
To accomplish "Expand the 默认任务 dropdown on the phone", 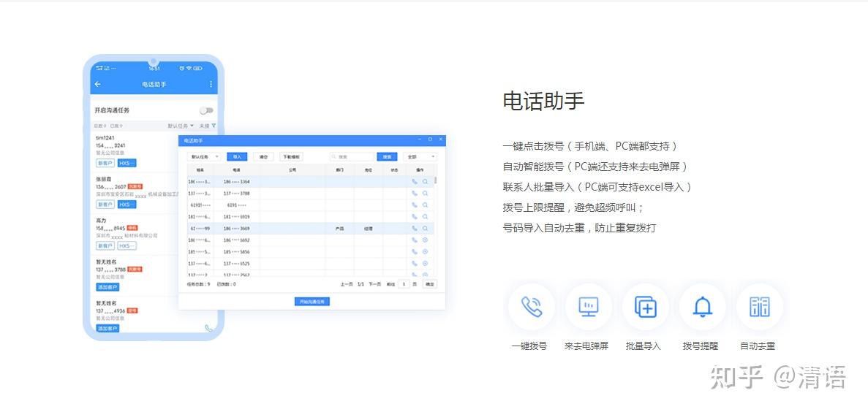I will [181, 126].
